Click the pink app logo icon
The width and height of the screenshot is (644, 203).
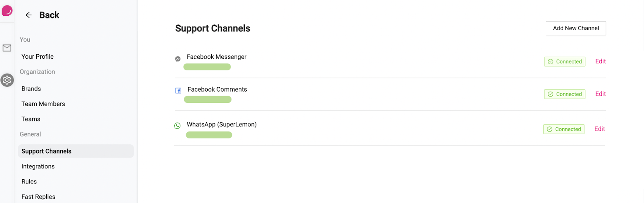[x=7, y=10]
